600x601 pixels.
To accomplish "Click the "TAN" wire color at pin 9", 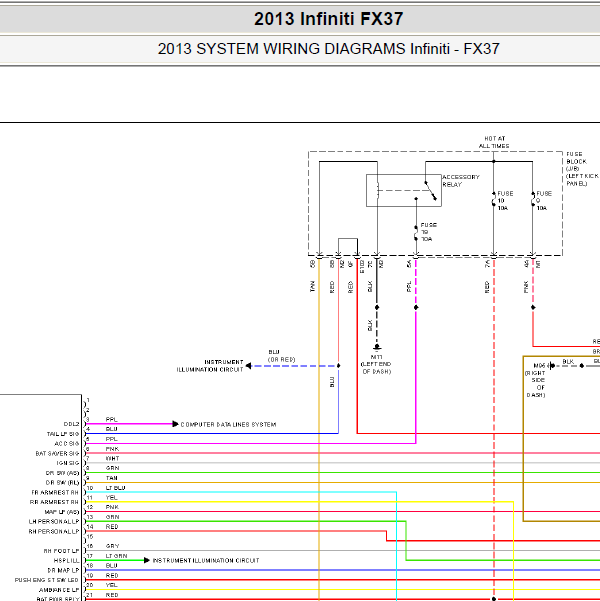I will coord(112,478).
